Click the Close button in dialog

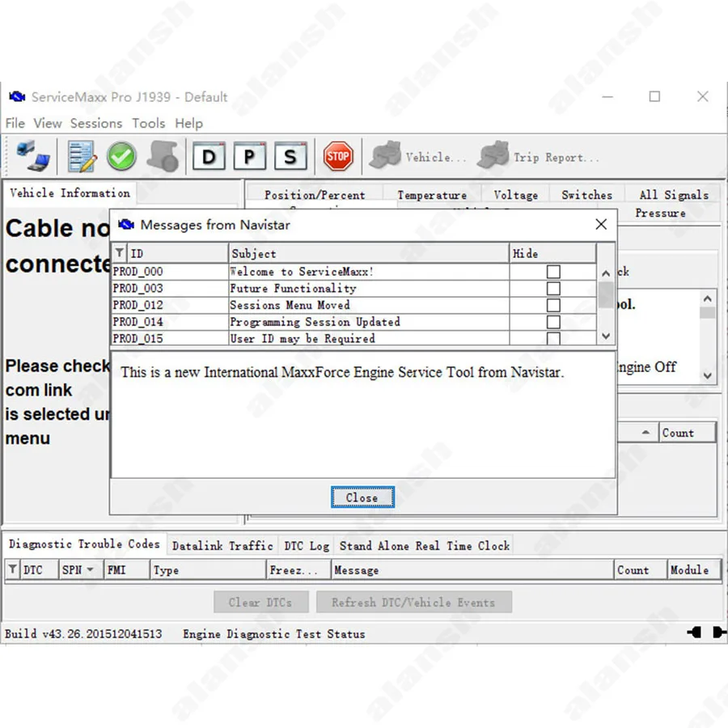point(362,497)
